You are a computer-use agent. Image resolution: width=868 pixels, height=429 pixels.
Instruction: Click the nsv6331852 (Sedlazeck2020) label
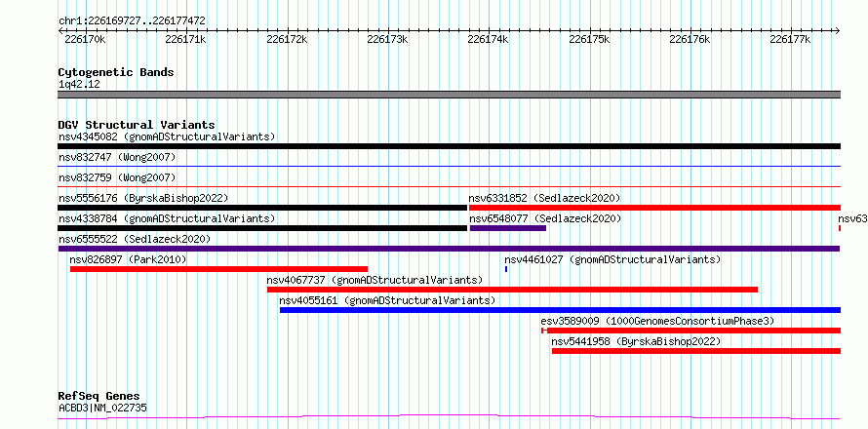pos(545,198)
